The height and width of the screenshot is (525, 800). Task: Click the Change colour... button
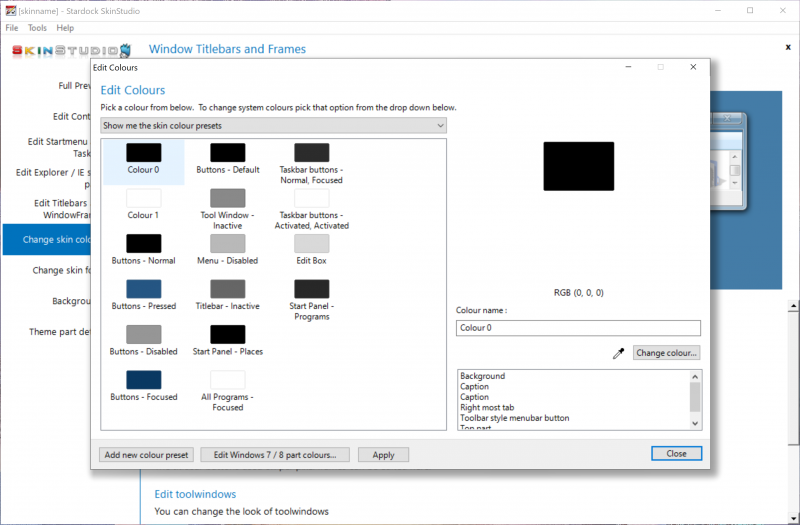tap(666, 353)
